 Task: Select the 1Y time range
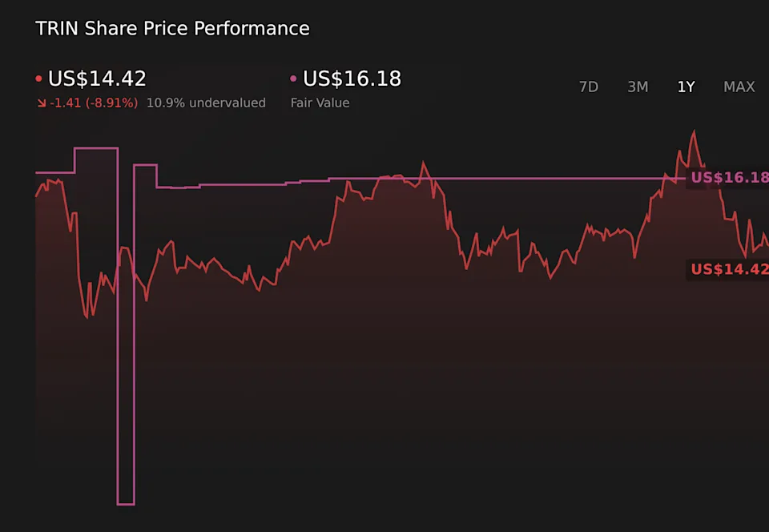[x=686, y=87]
